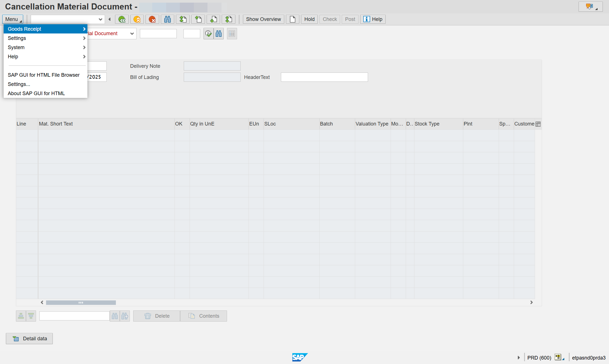The image size is (609, 364).
Task: Click the Hold button
Action: click(309, 19)
